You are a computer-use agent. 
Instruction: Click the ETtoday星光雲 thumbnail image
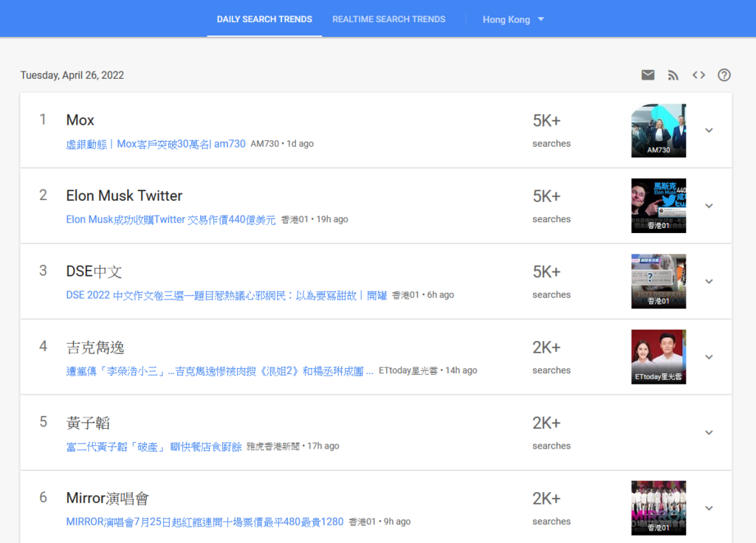[x=659, y=357]
